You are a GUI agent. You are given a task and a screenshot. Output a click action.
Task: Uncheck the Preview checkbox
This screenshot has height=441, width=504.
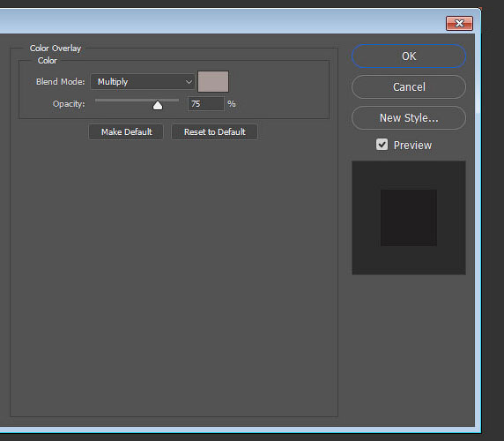click(x=382, y=145)
